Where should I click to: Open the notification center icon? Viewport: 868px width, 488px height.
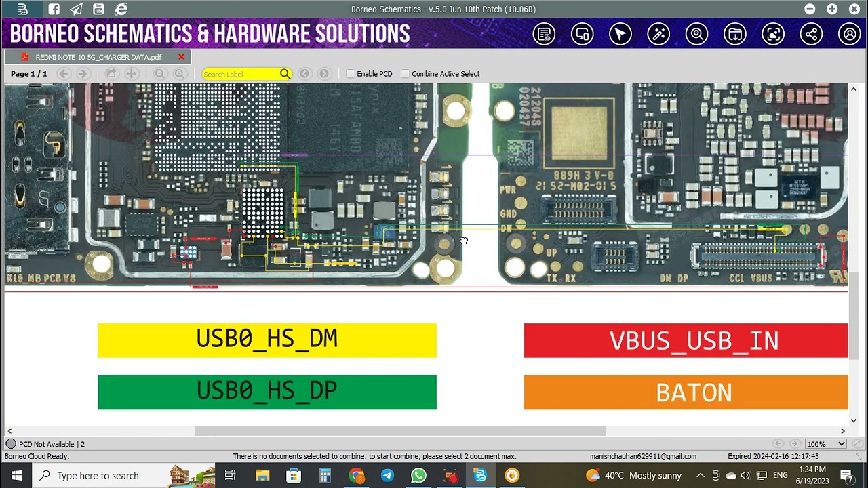point(847,476)
